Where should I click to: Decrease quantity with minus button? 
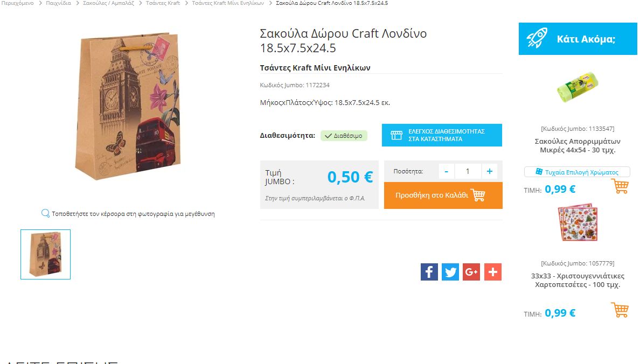point(447,171)
